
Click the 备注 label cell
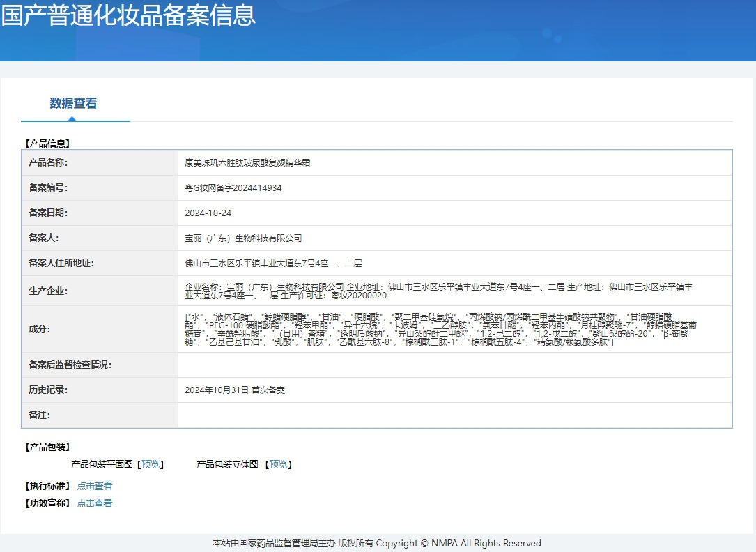pos(100,415)
